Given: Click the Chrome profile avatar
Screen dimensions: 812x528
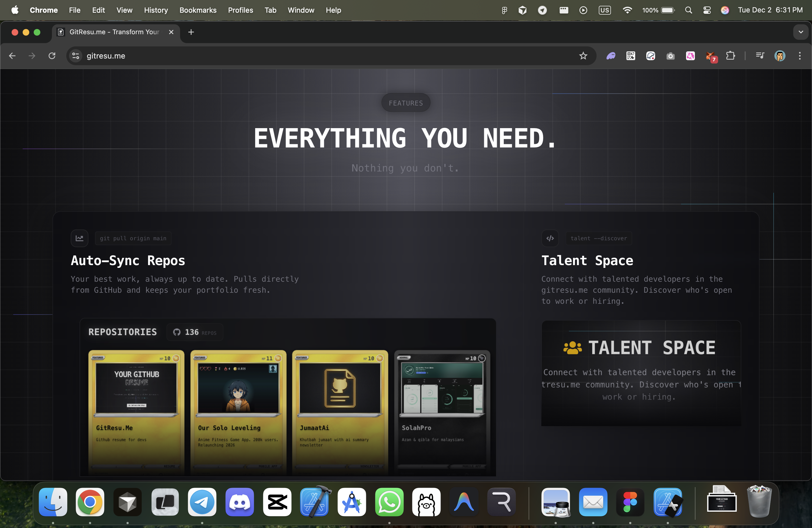Looking at the screenshot, I should pos(780,56).
